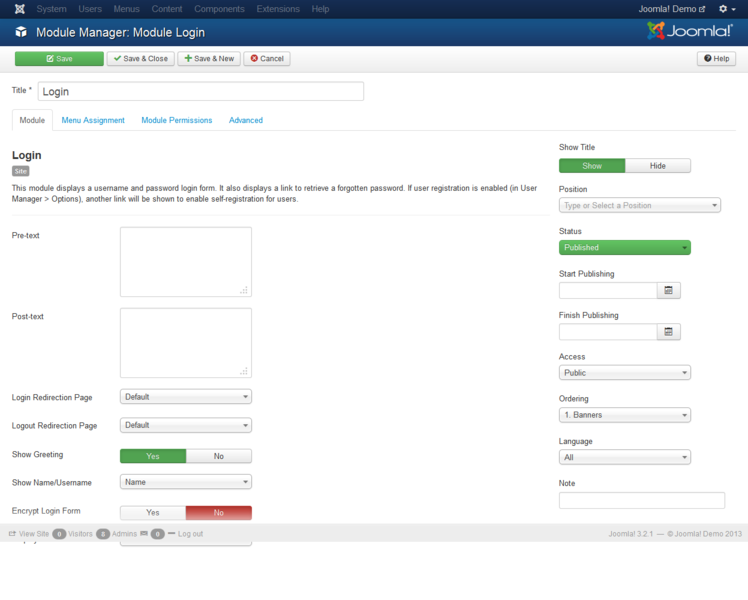
Task: Set Show Title to Hide
Action: coord(657,166)
